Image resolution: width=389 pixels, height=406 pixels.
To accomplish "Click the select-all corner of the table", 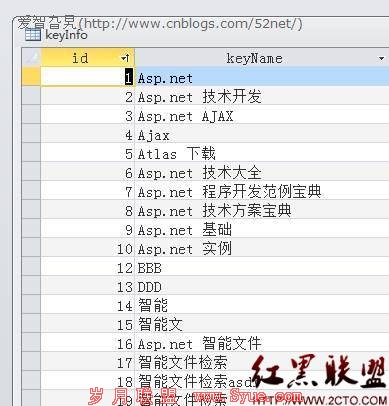I will click(x=31, y=58).
